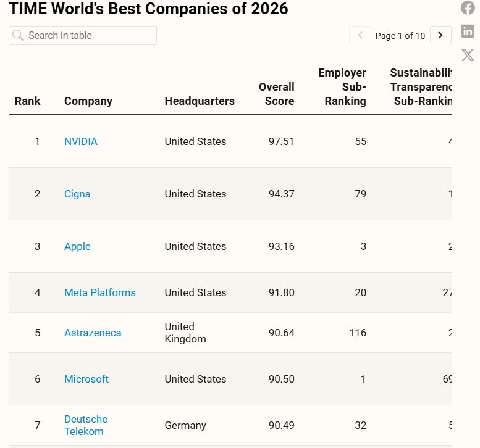
Task: Open the NVIDIA company link
Action: (81, 141)
